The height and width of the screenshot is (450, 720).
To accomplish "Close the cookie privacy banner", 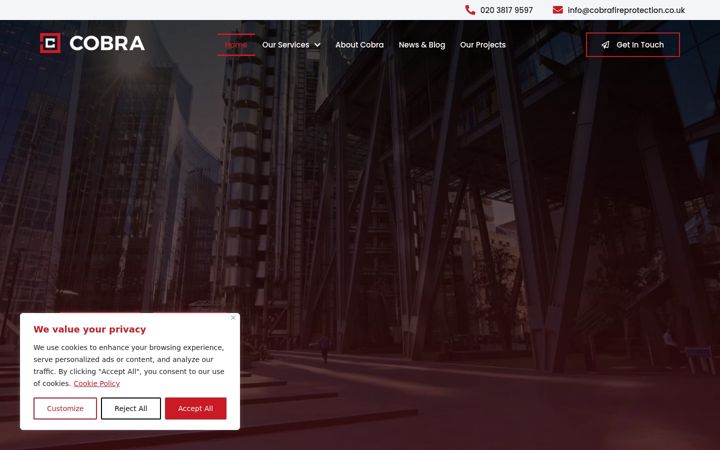I will [x=233, y=318].
